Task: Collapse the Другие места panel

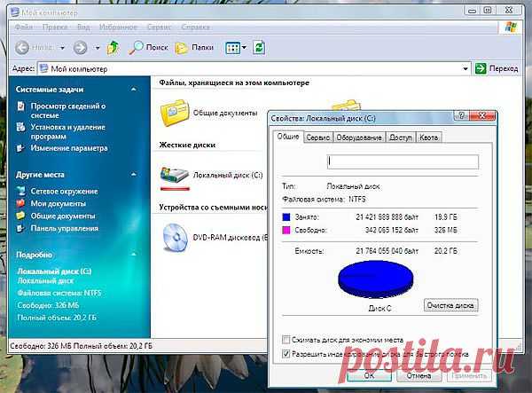Action: point(133,175)
